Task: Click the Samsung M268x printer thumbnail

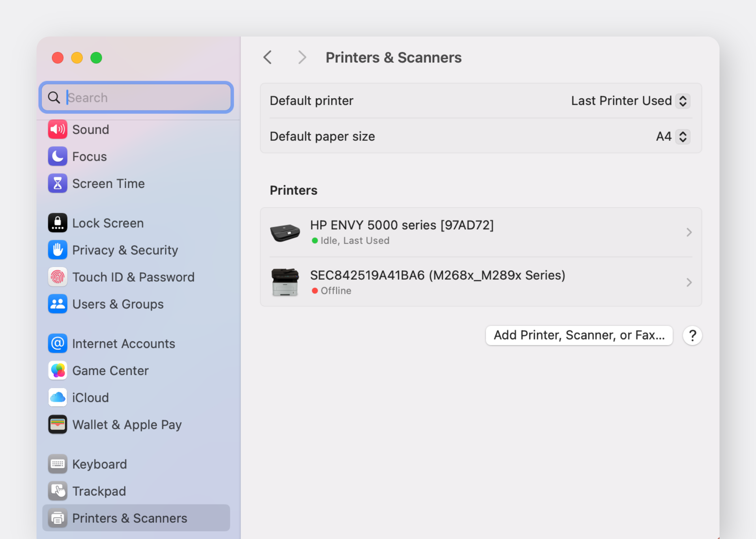Action: (285, 282)
